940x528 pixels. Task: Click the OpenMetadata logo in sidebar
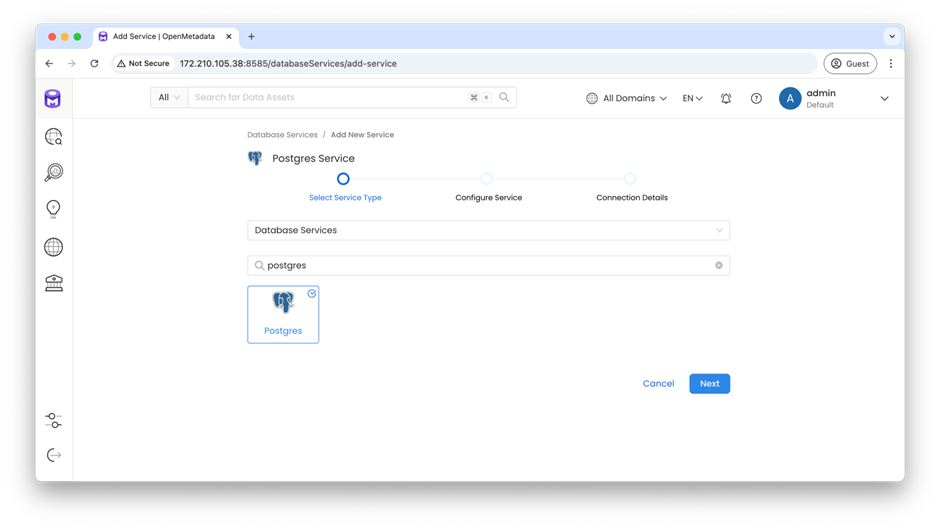point(53,98)
